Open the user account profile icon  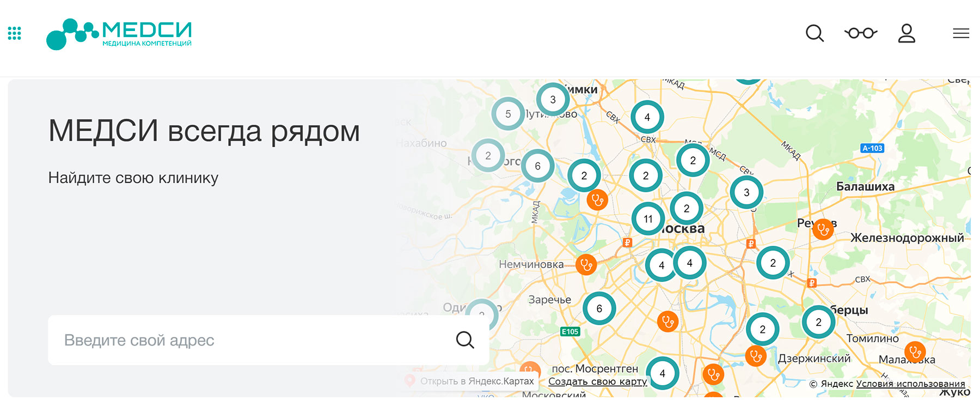pos(906,33)
